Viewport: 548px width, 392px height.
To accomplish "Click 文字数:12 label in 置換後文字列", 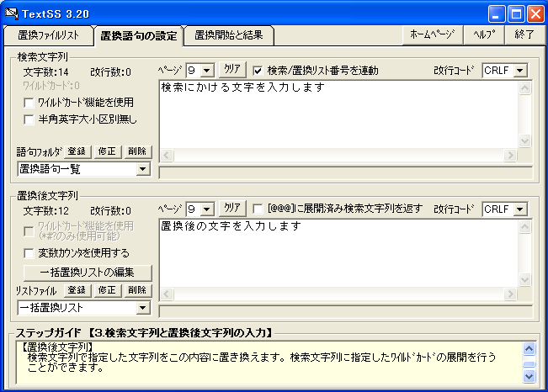I will tap(45, 211).
